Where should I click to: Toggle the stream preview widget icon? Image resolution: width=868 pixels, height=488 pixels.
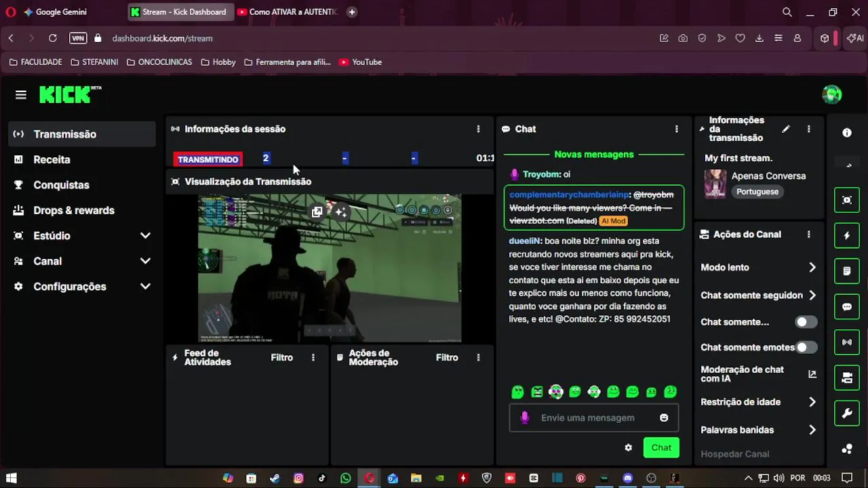coord(847,200)
